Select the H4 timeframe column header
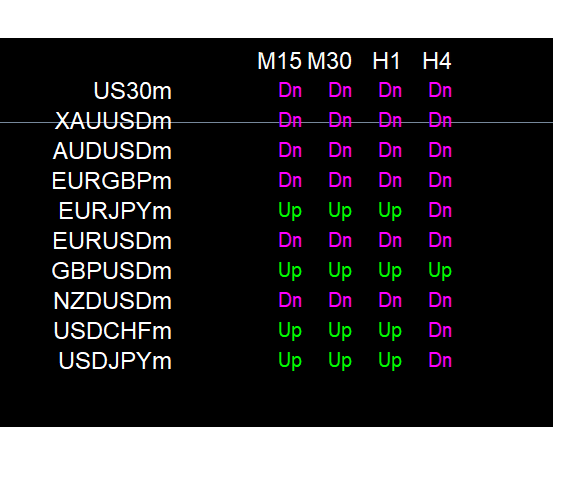The height and width of the screenshot is (478, 579). [x=437, y=61]
